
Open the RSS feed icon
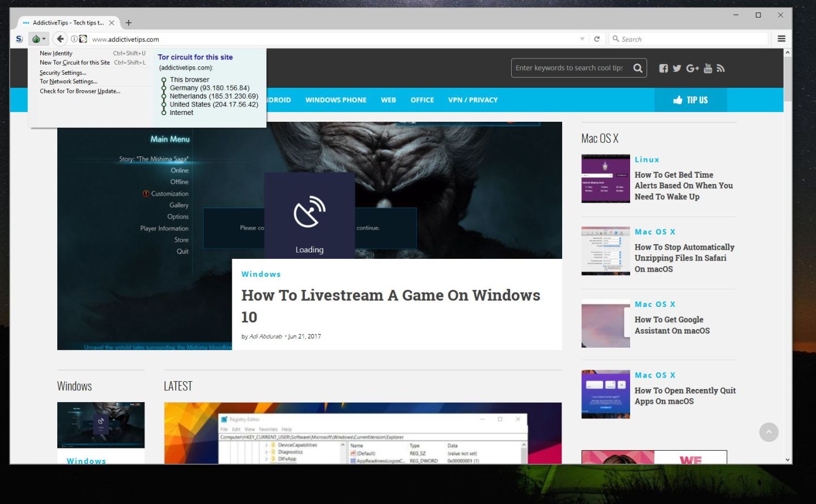721,69
